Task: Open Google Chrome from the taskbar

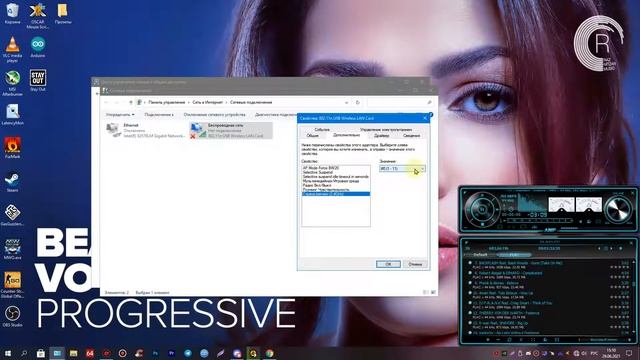Action: [269, 353]
